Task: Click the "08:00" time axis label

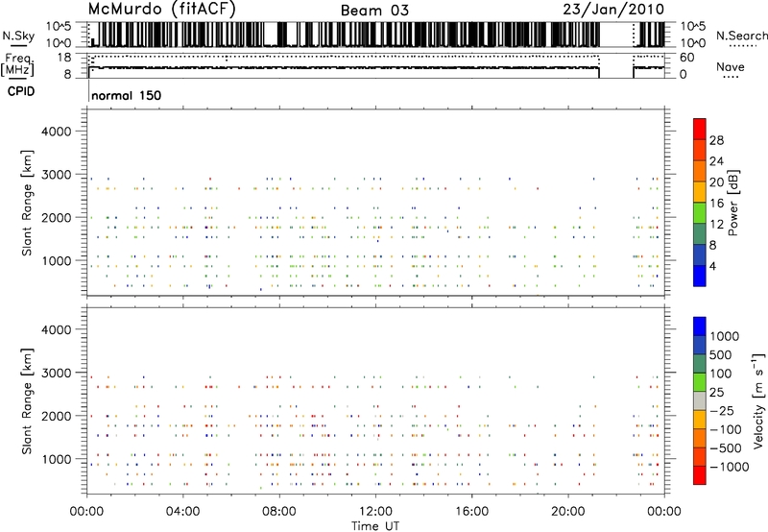Action: tap(279, 512)
